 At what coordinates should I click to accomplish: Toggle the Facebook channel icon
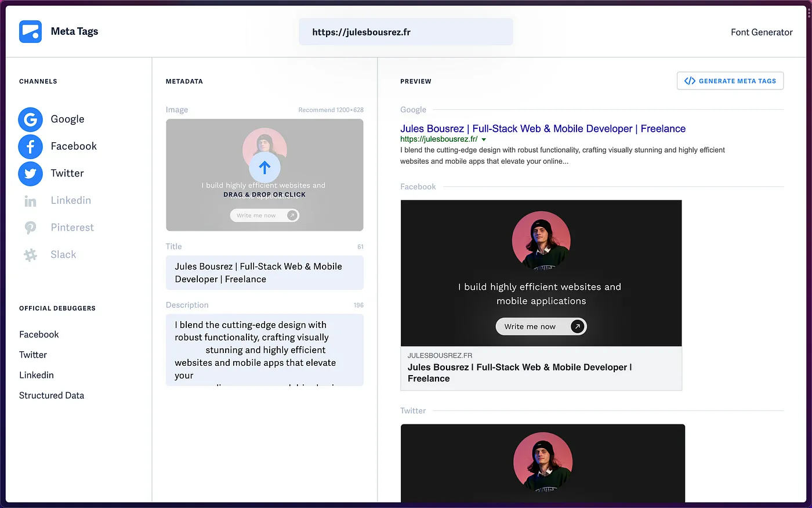coord(30,146)
